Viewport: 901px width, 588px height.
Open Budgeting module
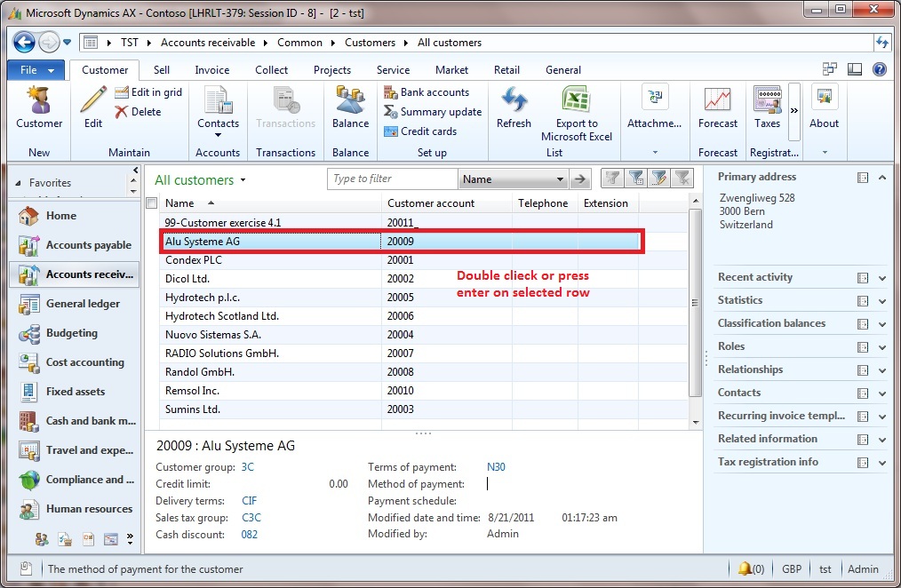coord(74,333)
